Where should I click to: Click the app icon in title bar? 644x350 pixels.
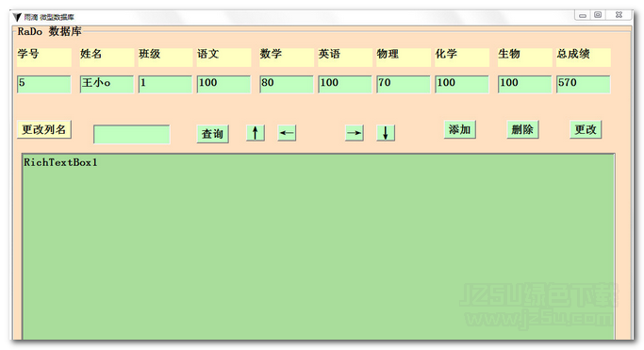(17, 17)
